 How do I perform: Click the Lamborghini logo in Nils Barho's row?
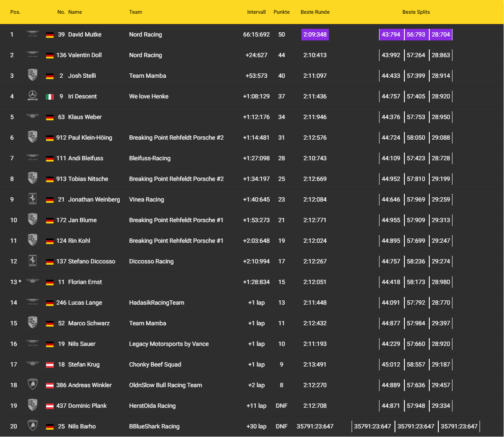[32, 426]
